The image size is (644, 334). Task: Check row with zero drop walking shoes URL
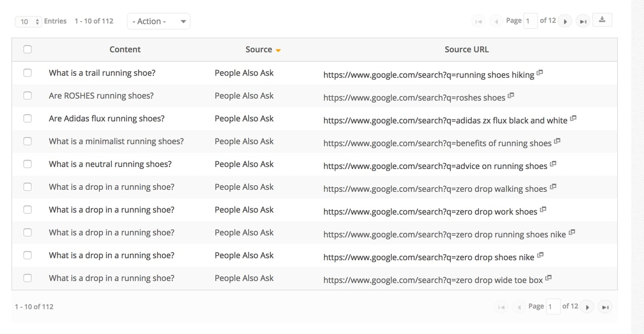(x=27, y=187)
